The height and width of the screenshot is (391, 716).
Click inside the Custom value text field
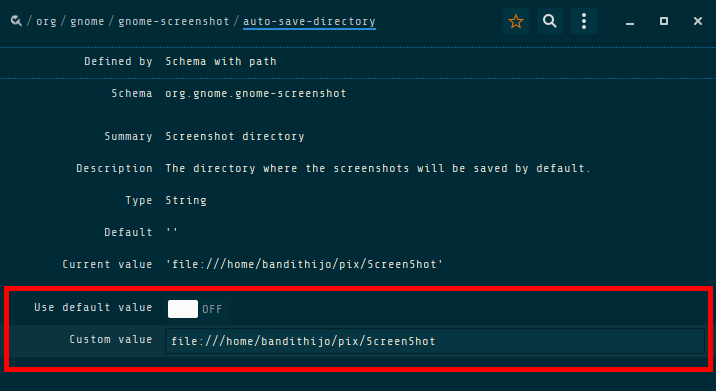pos(435,341)
